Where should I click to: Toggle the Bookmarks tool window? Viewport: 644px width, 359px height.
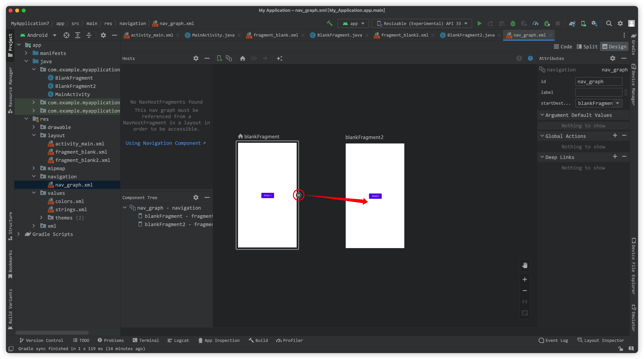click(10, 264)
